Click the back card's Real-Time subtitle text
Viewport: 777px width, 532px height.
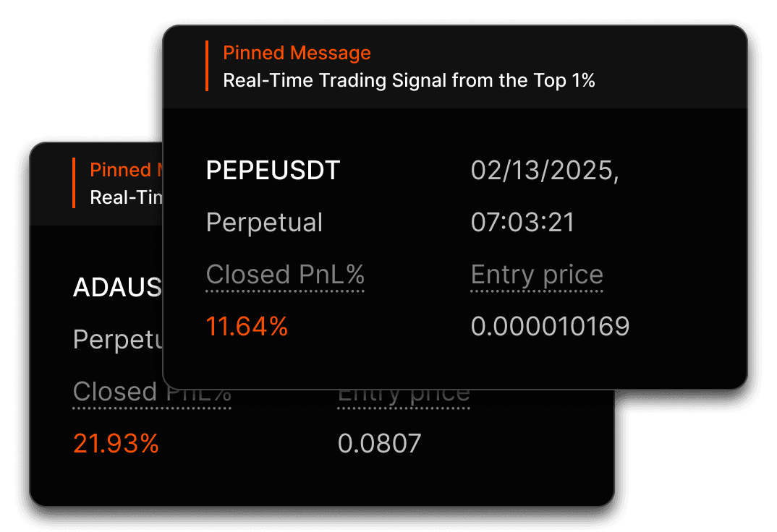[126, 197]
